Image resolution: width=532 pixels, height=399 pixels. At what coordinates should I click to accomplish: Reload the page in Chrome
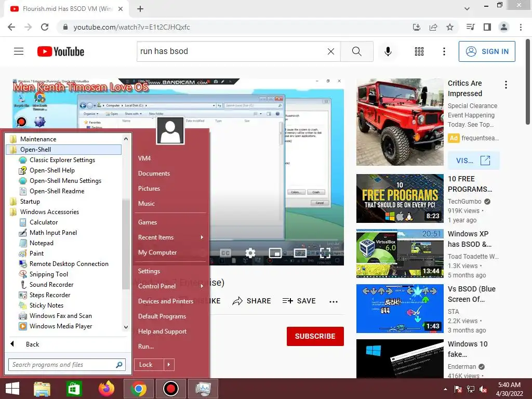click(x=45, y=27)
